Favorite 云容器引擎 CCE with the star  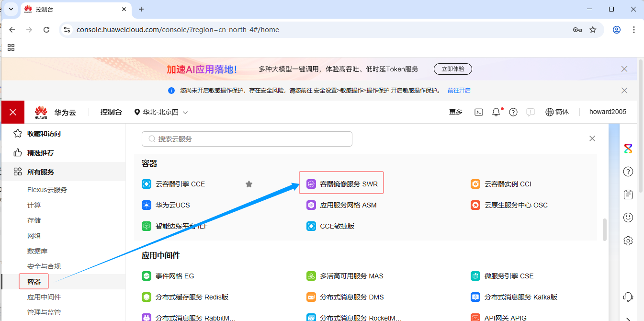[x=249, y=184]
